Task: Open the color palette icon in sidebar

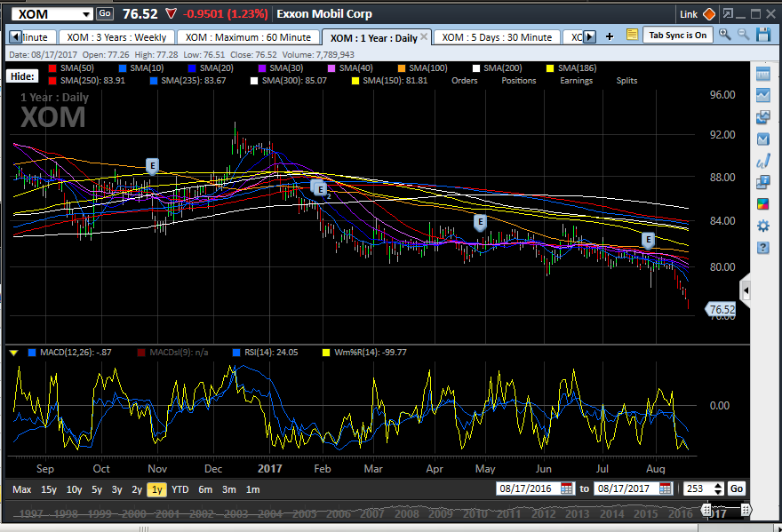Action: (x=763, y=204)
